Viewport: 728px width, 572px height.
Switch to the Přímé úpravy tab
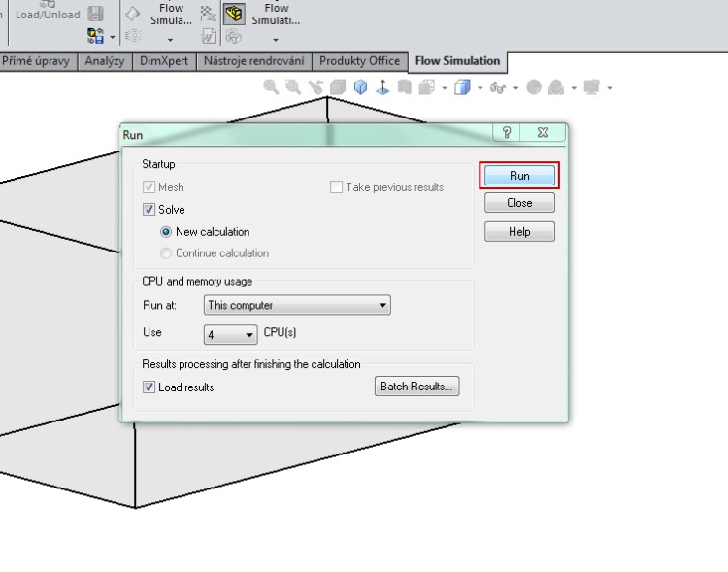36,61
